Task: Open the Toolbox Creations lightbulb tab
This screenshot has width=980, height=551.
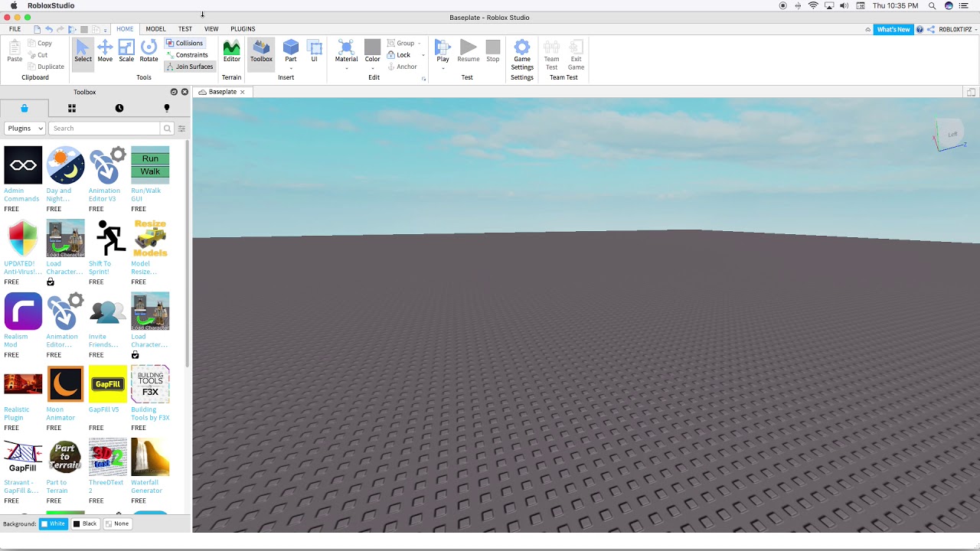Action: coord(166,108)
